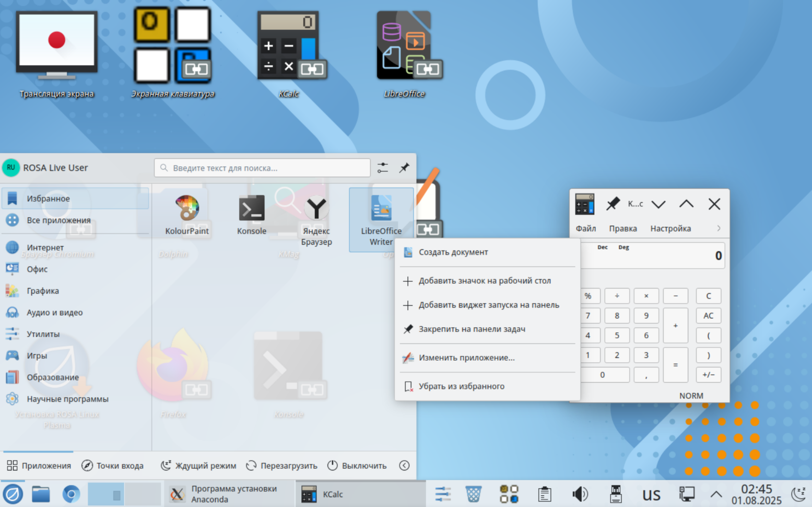Expand the hidden system tray icons arrow
This screenshot has height=507, width=812.
(716, 494)
